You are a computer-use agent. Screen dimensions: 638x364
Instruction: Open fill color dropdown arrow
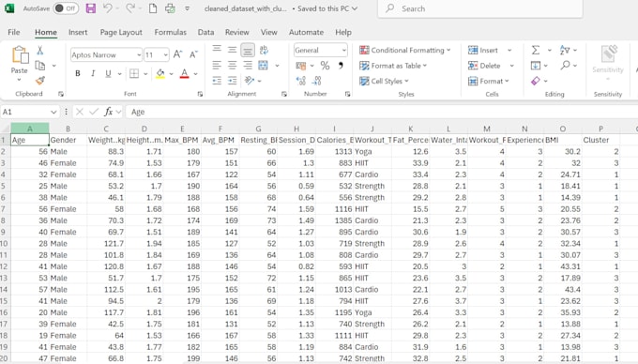click(172, 73)
